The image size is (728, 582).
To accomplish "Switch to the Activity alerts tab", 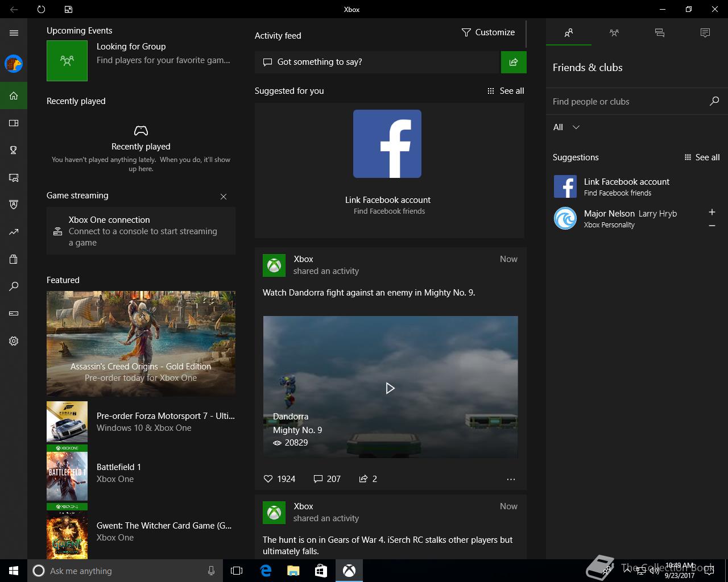I will 705,33.
